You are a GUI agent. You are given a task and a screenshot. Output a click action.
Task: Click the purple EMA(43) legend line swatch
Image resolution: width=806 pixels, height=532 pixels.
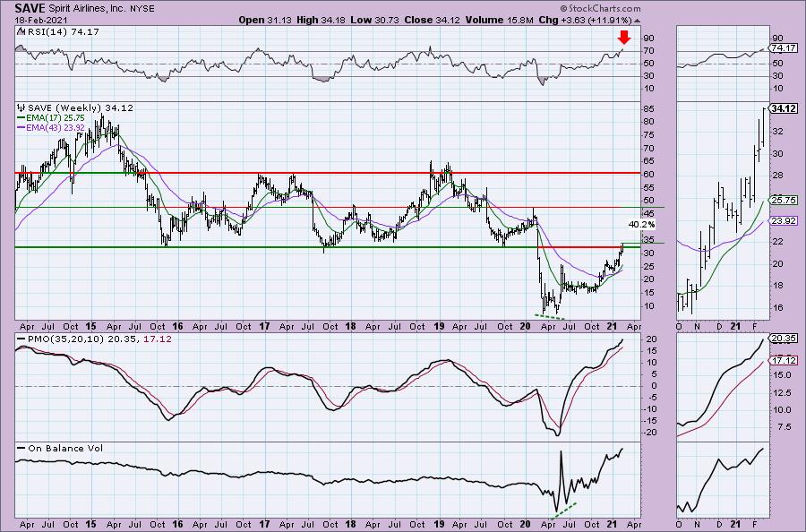point(21,127)
